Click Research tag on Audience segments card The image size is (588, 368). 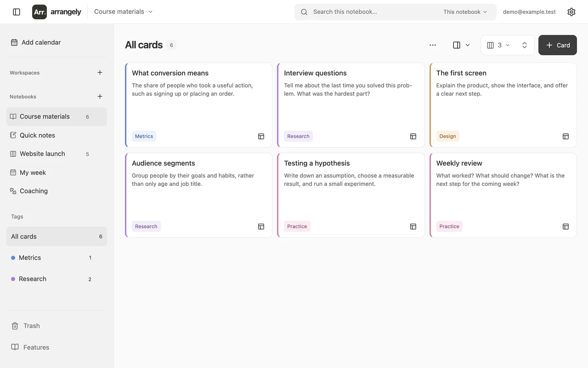click(x=146, y=226)
